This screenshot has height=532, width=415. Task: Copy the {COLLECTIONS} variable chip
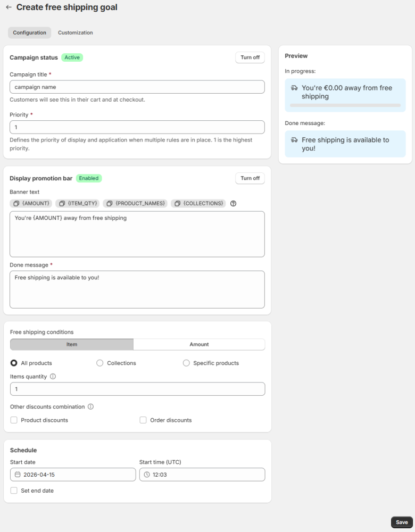198,203
